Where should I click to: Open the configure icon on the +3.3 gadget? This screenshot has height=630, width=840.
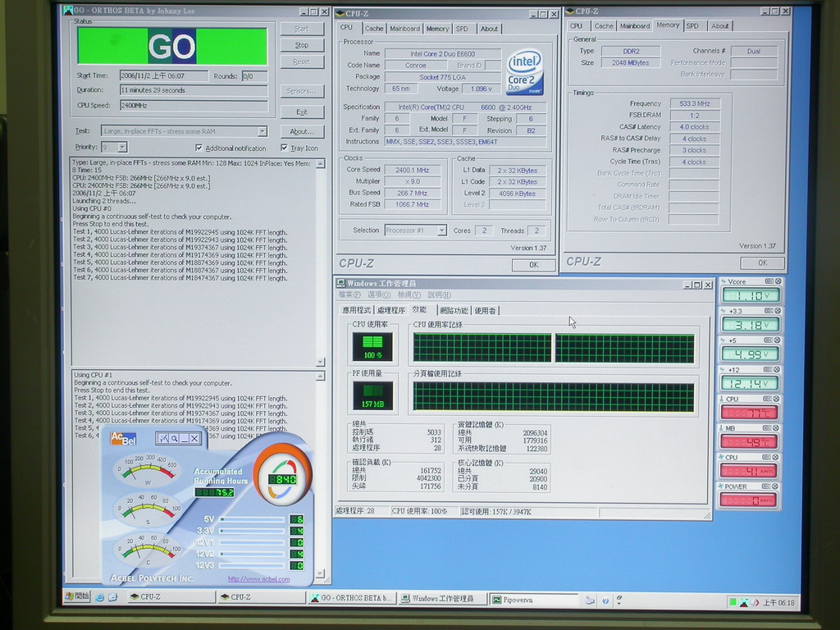coord(769,311)
